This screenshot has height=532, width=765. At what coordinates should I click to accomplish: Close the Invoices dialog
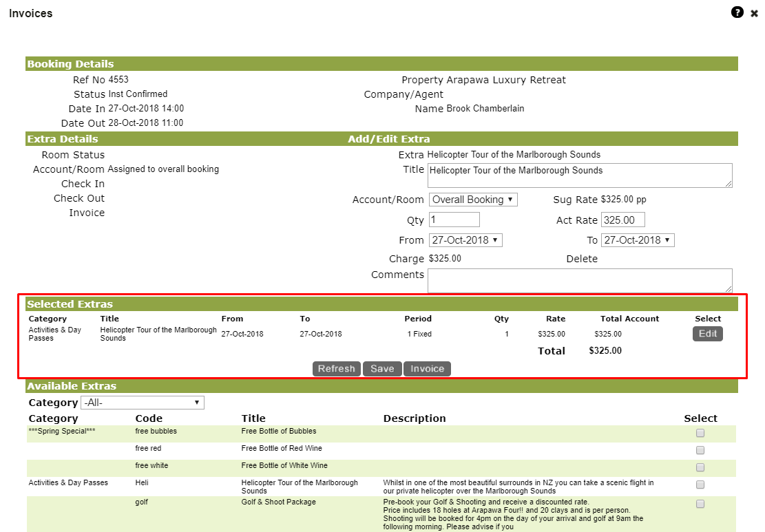(754, 14)
